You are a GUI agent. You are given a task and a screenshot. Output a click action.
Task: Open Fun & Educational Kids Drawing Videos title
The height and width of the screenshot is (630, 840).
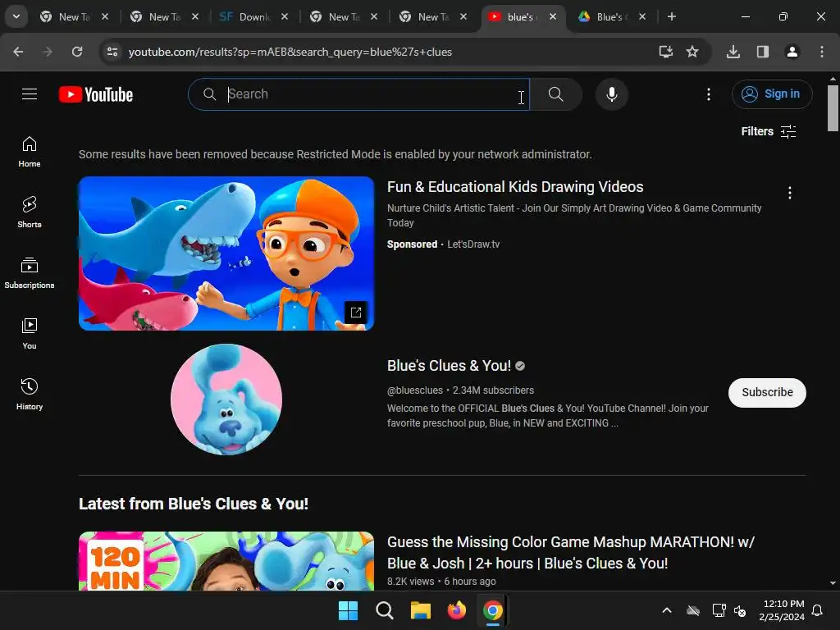coord(515,187)
